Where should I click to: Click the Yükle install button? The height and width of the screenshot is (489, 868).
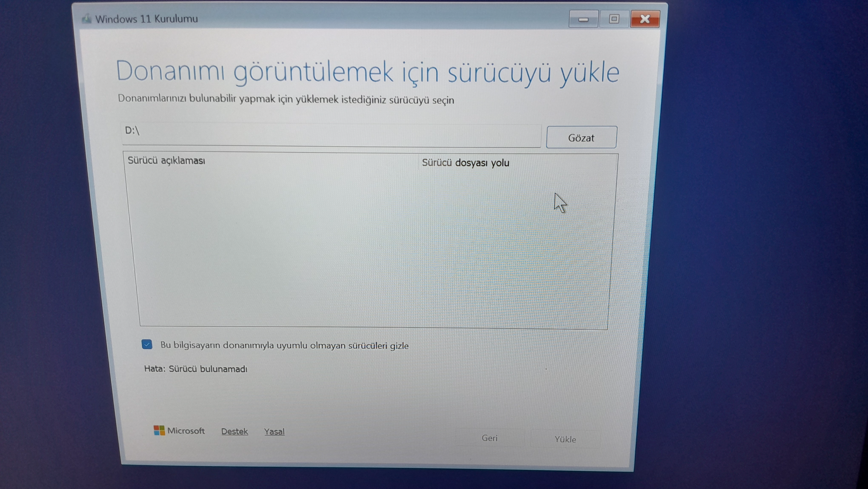[x=565, y=439]
